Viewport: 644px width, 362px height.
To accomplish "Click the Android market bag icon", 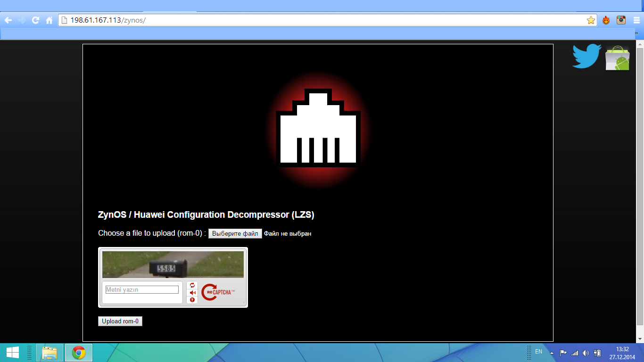I will tap(618, 58).
